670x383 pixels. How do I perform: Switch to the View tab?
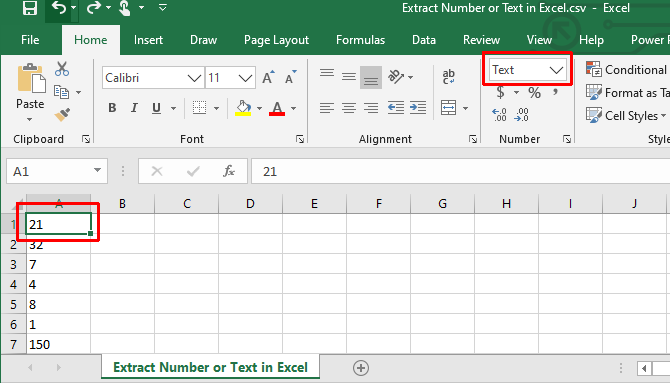(539, 40)
